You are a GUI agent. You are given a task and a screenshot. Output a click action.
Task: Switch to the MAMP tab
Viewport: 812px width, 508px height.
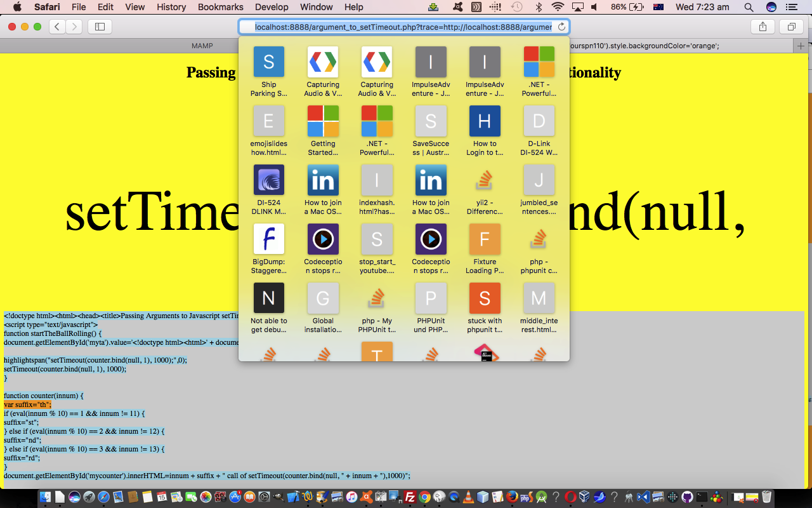(x=202, y=46)
